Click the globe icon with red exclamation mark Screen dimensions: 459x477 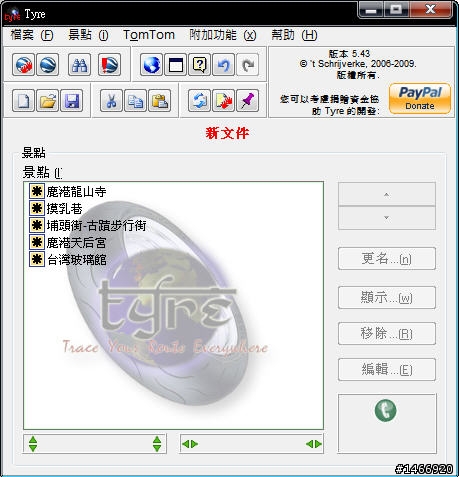[109, 65]
